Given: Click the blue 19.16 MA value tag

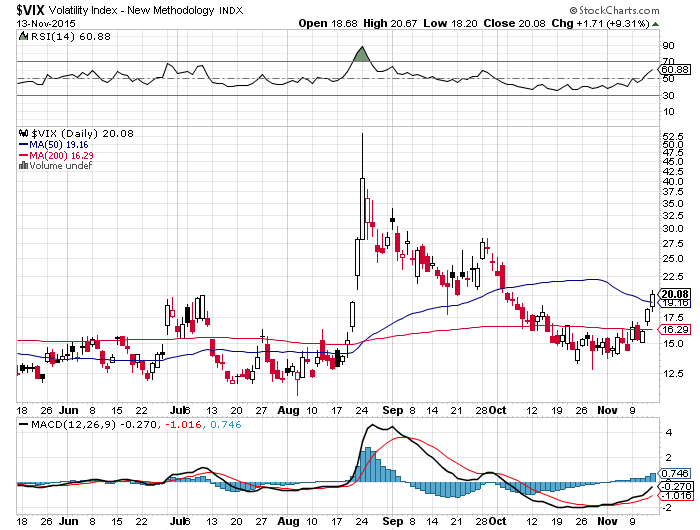Looking at the screenshot, I should click(x=676, y=302).
